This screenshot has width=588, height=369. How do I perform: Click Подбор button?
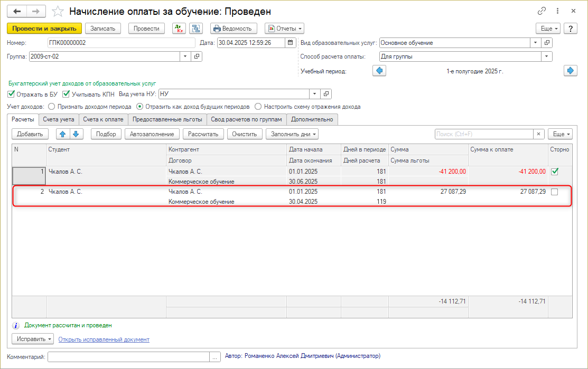coord(106,134)
